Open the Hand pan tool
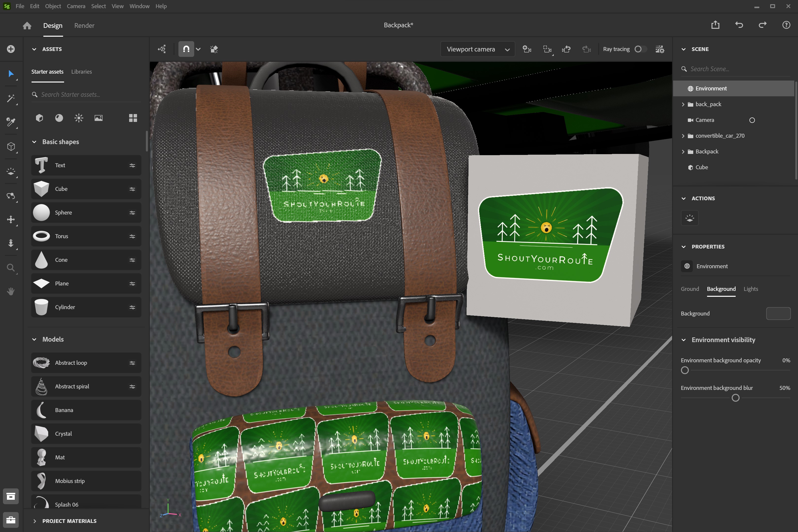Image resolution: width=798 pixels, height=532 pixels. point(11,291)
